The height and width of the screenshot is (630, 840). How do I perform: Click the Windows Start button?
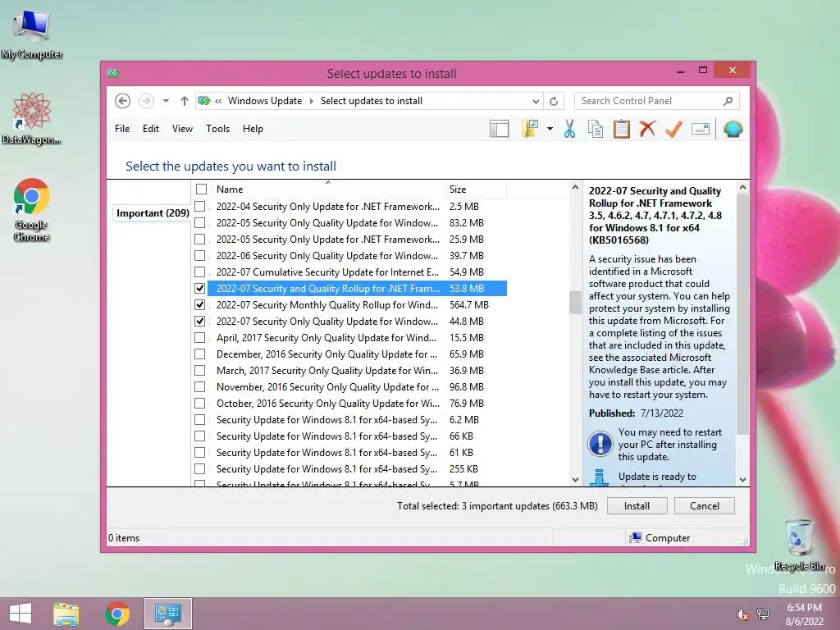tap(21, 614)
